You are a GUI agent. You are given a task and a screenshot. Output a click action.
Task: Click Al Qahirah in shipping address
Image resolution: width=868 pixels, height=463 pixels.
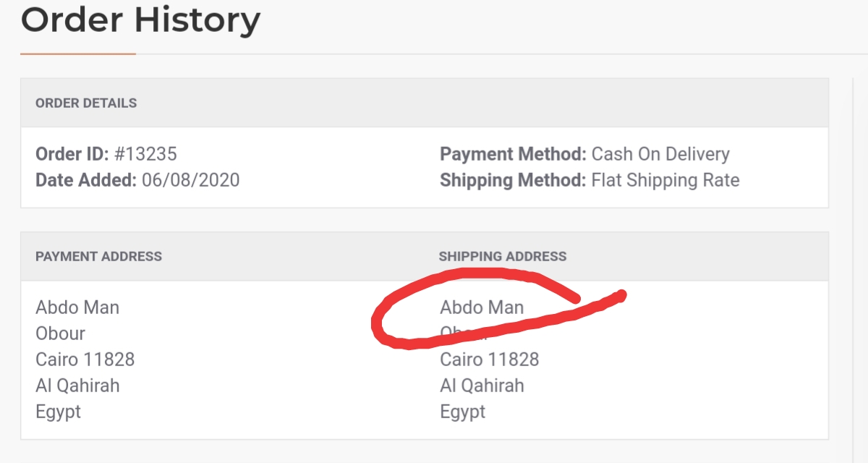482,386
